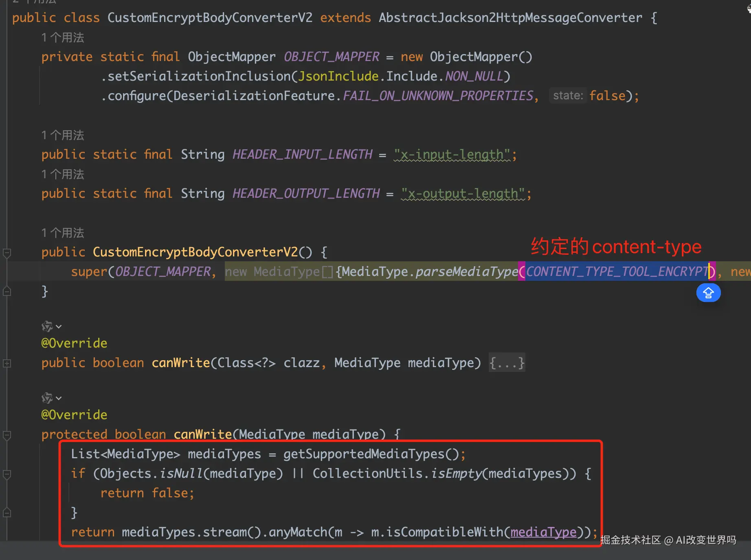Click the getSupportedMediaTypes() call

click(371, 454)
